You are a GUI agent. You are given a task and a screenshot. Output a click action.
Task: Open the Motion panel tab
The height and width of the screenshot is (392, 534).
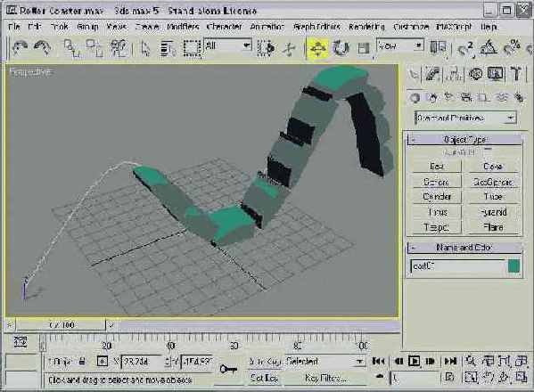click(x=475, y=74)
